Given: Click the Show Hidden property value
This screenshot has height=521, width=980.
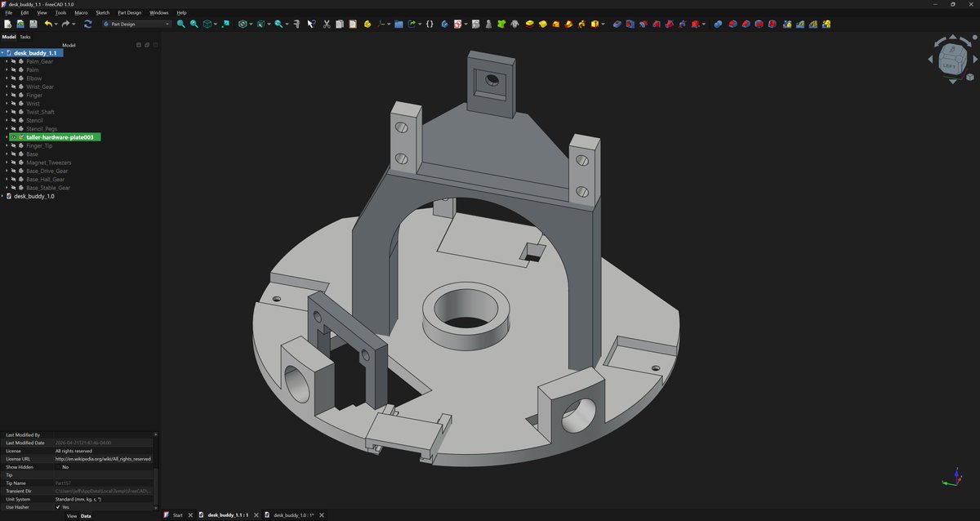Looking at the screenshot, I should point(103,467).
